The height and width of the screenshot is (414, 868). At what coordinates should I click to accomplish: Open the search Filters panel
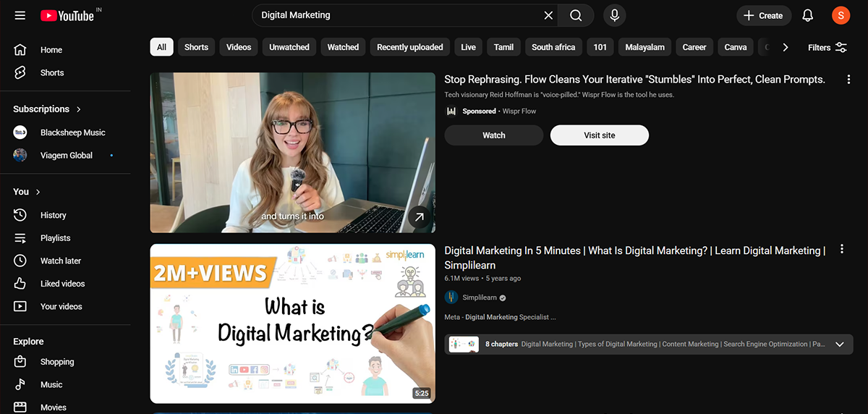[x=827, y=47]
